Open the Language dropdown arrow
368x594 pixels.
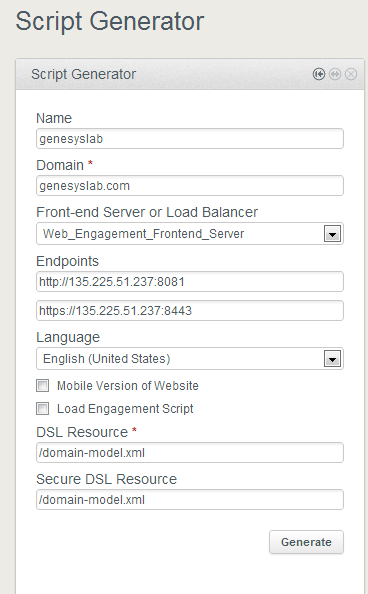[x=332, y=359]
